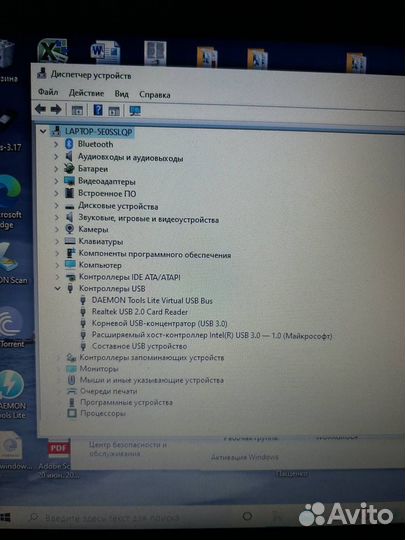This screenshot has width=405, height=540.
Task: Click the scan hardware monitor toolbar icon
Action: (135, 111)
